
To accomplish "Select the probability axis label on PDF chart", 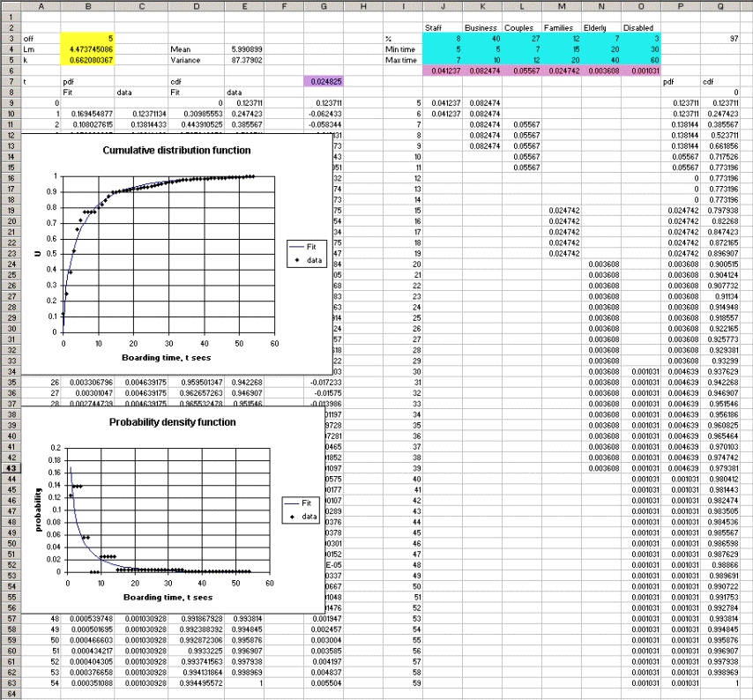I will click(x=39, y=510).
